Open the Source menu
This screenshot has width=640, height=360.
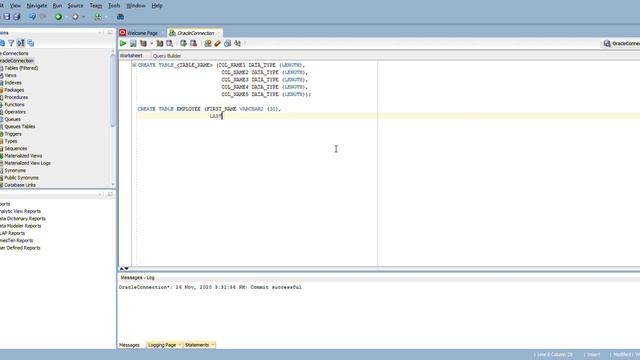click(x=75, y=6)
